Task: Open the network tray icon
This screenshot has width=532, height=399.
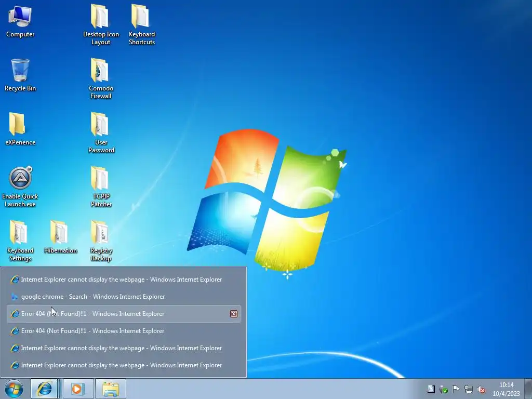Action: [x=469, y=389]
